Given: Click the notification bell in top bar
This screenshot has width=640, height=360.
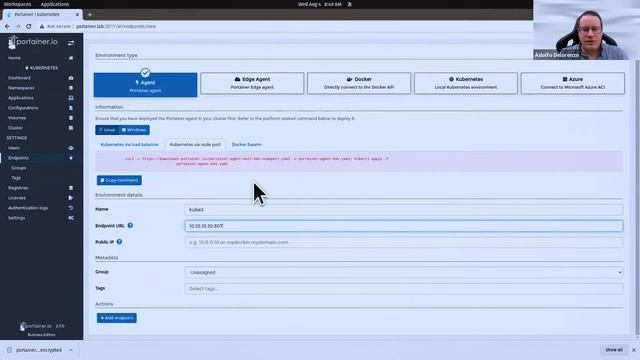Looking at the screenshot, I should coord(349,4).
